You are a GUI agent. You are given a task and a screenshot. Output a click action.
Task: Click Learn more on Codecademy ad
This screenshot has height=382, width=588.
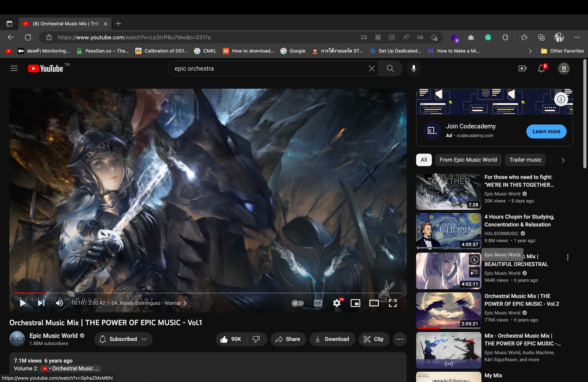click(x=546, y=131)
